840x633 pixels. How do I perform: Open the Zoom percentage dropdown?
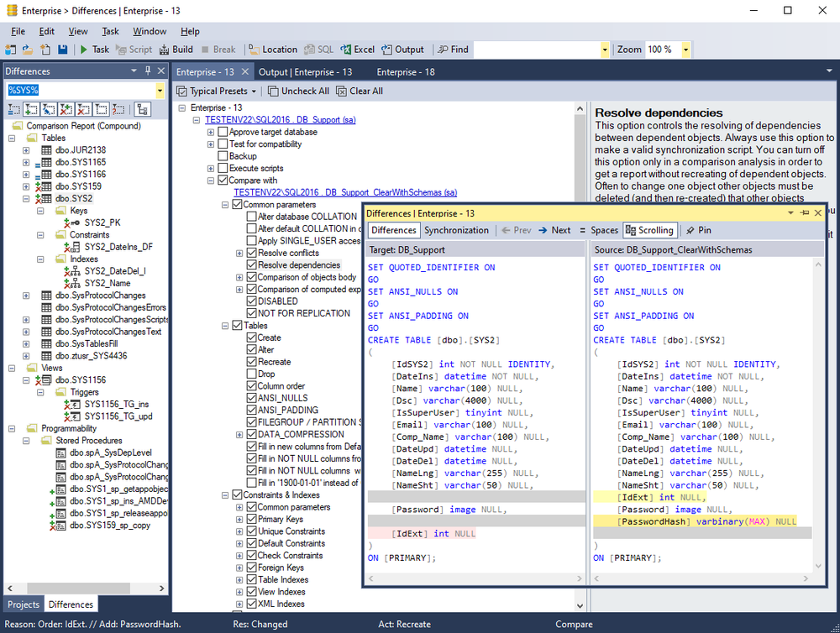pos(685,50)
